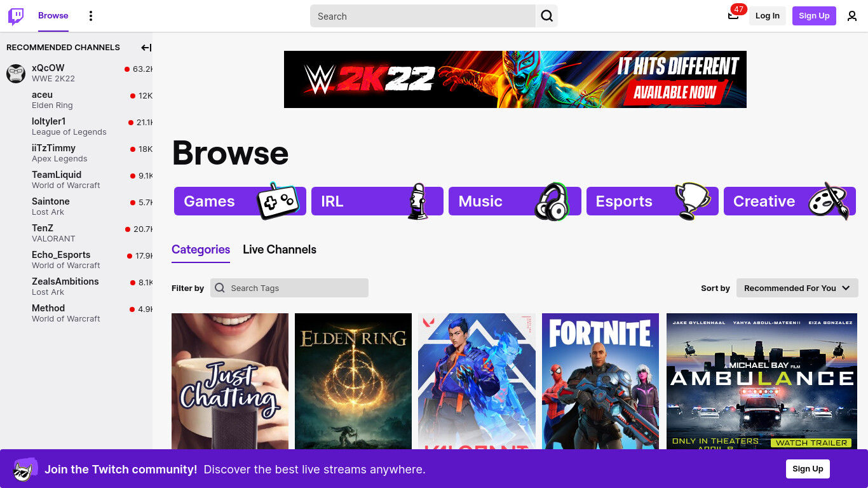Open Method channel in sidebar
The height and width of the screenshot is (488, 868).
coord(76,313)
